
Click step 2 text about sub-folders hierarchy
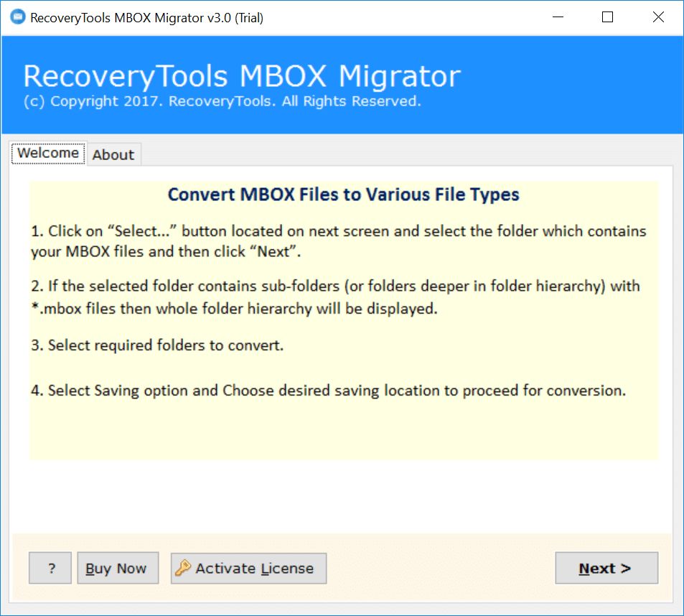click(335, 297)
